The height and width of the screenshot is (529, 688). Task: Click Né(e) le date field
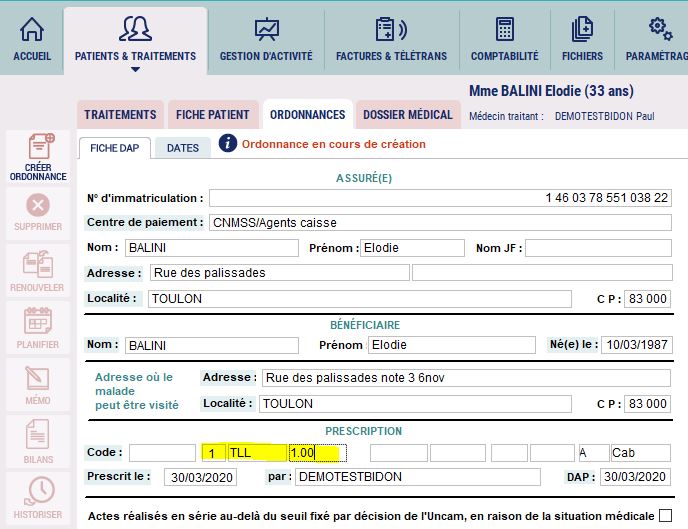tap(637, 345)
